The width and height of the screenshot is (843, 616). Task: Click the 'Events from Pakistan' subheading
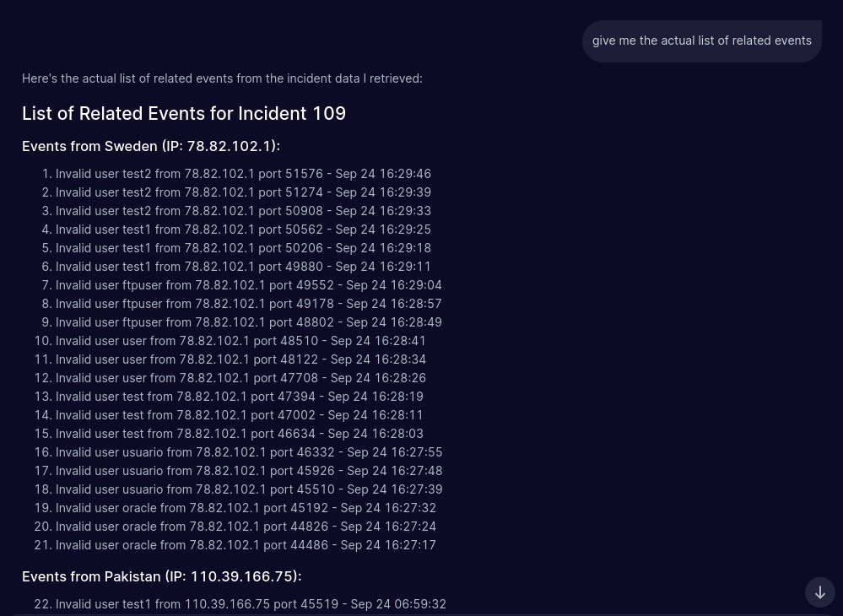[161, 576]
